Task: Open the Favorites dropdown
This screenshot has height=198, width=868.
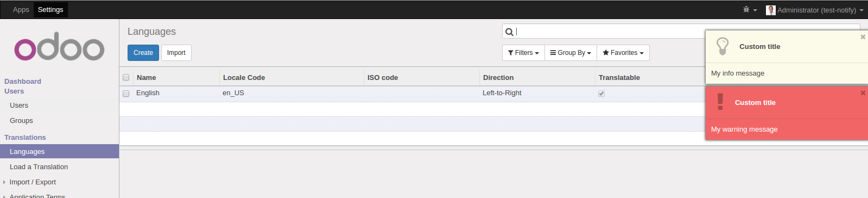Action: (623, 53)
